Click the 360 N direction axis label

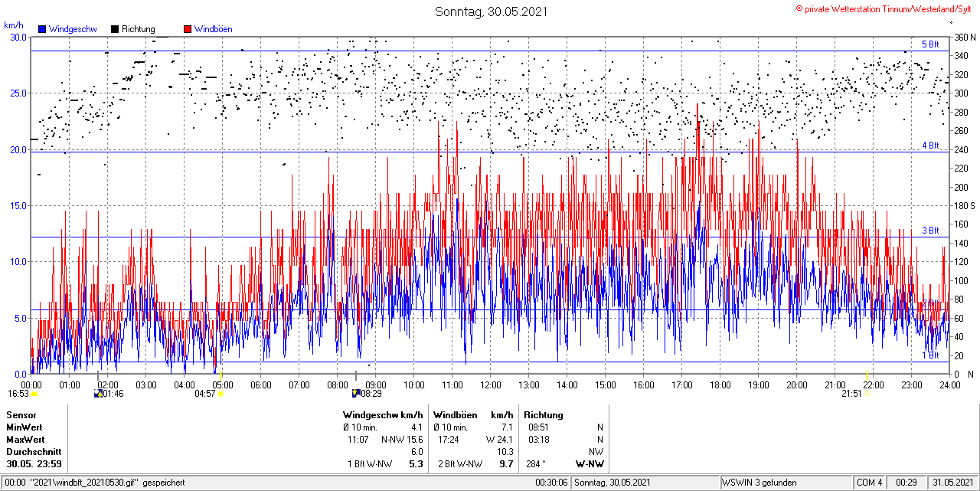click(964, 37)
